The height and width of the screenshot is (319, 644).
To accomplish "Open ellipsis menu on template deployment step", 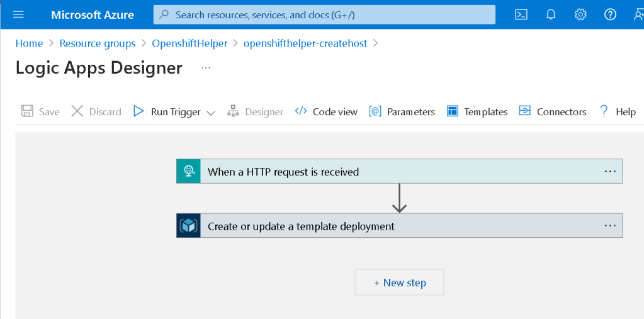I will click(x=611, y=225).
